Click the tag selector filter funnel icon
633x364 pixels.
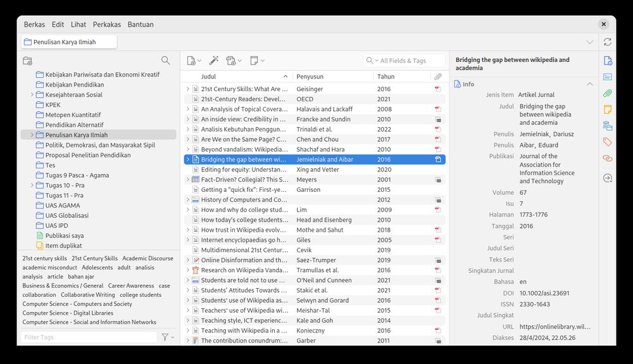(167, 337)
